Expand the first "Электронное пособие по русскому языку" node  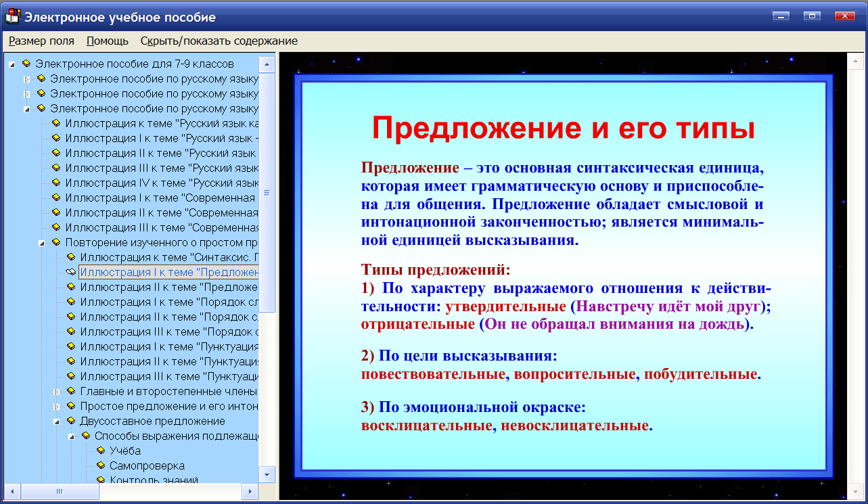coord(27,78)
